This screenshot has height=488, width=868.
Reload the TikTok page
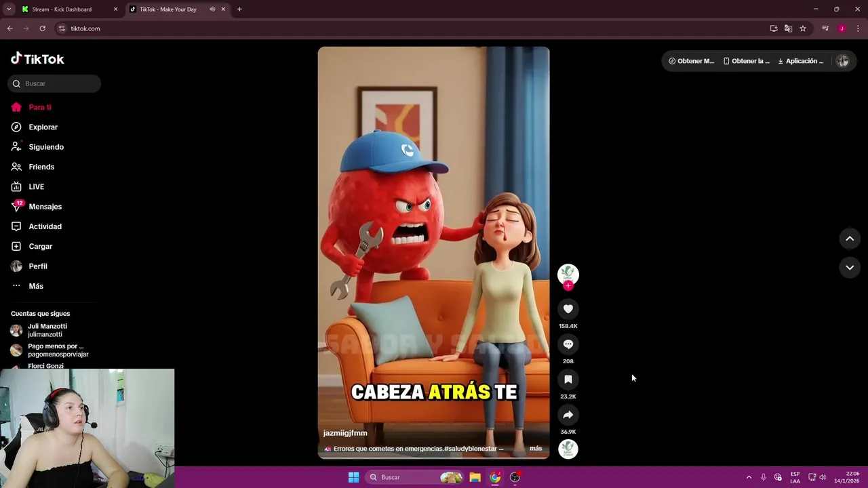tap(42, 28)
